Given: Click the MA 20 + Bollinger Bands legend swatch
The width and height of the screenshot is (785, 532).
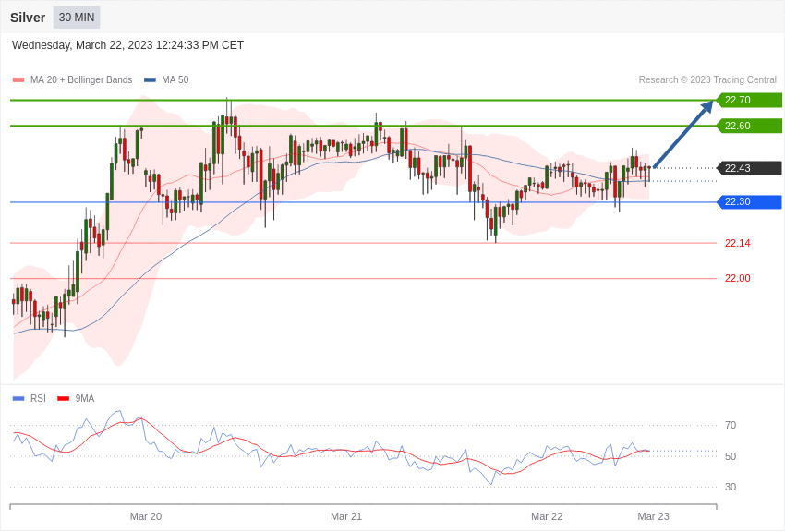Looking at the screenshot, I should pyautogui.click(x=18, y=79).
